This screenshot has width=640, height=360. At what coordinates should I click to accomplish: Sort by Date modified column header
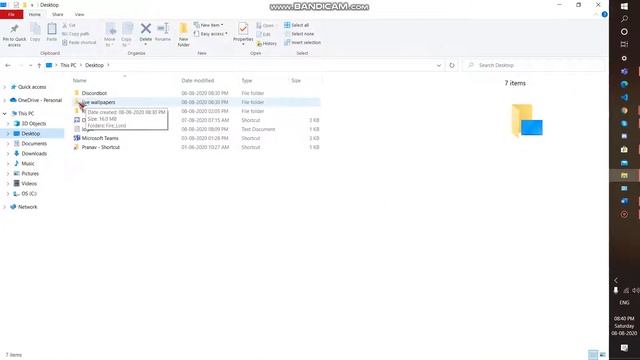[198, 81]
